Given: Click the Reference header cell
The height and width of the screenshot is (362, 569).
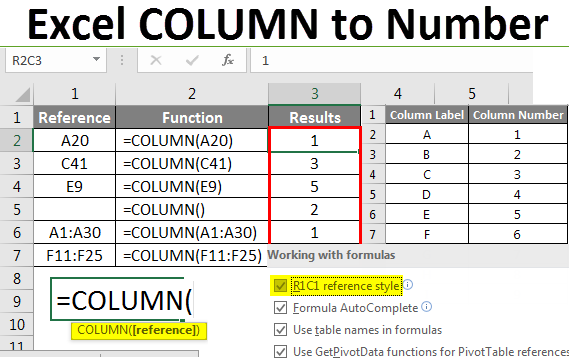Looking at the screenshot, I should coord(75,117).
